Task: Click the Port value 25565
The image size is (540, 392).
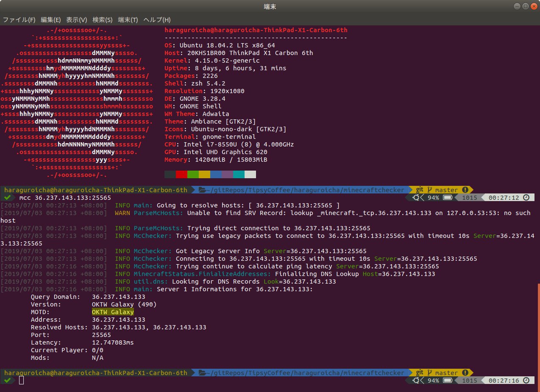Action: tap(101, 335)
